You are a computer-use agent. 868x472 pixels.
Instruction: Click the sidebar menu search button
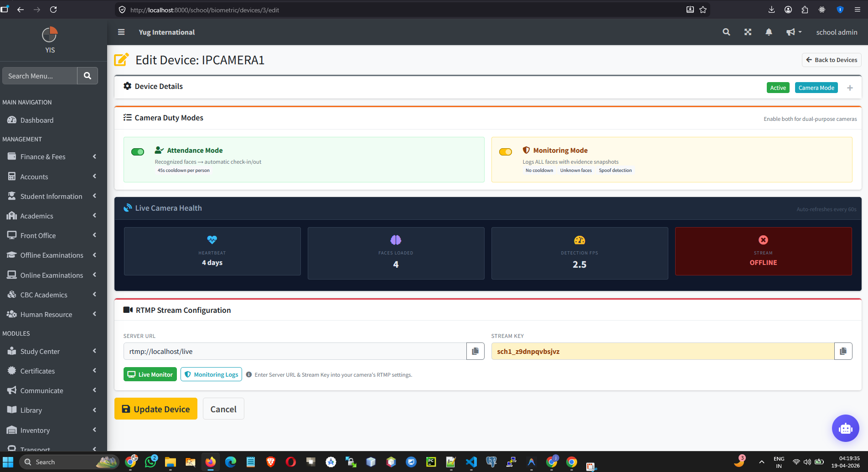click(88, 76)
